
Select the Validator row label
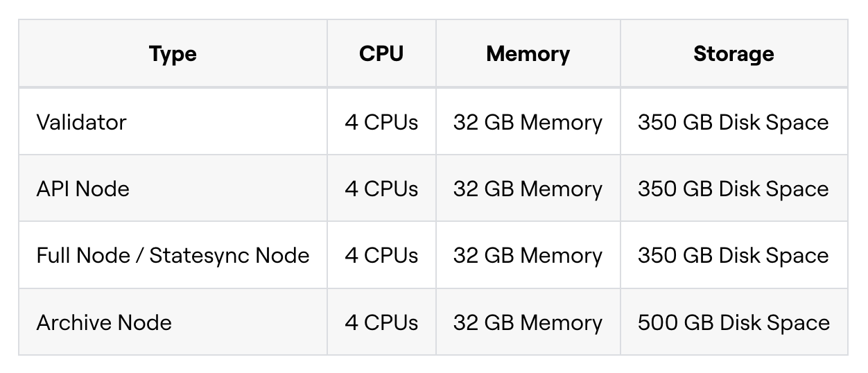(x=81, y=122)
